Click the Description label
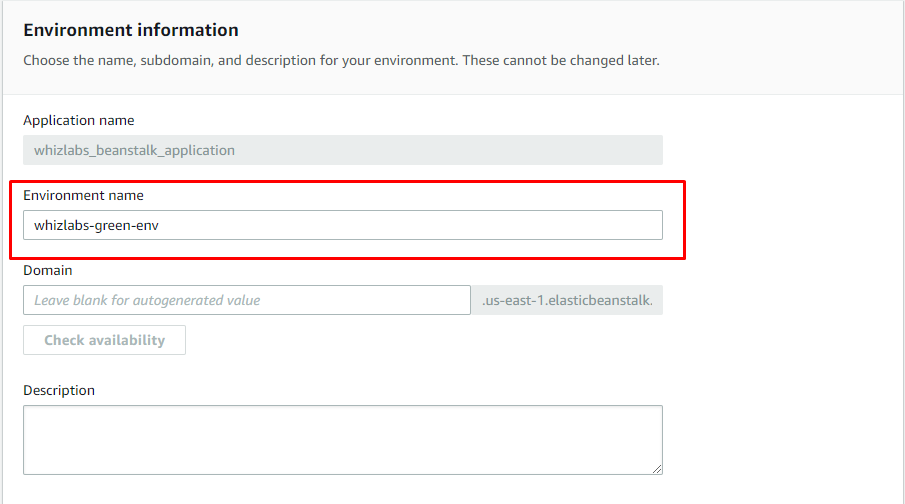This screenshot has height=504, width=905. [59, 390]
